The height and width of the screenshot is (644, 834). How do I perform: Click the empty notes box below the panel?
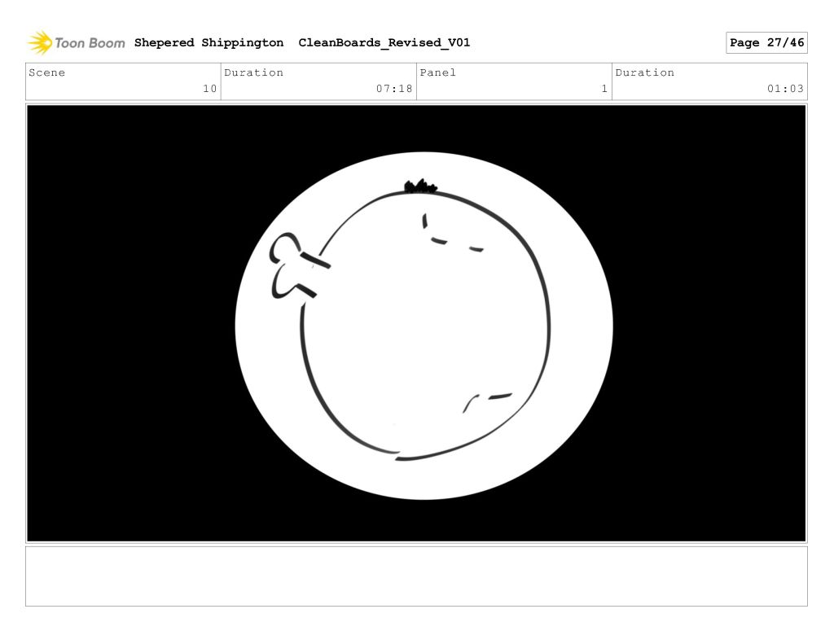point(416,576)
